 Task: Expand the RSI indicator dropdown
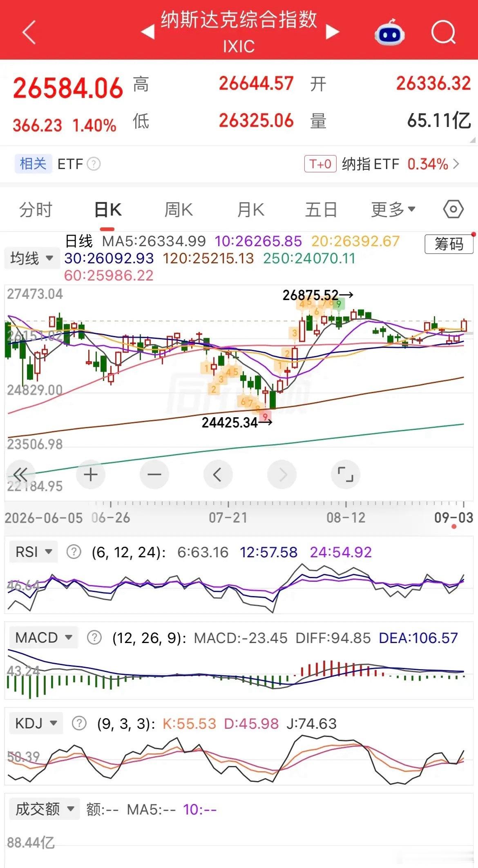pyautogui.click(x=33, y=552)
